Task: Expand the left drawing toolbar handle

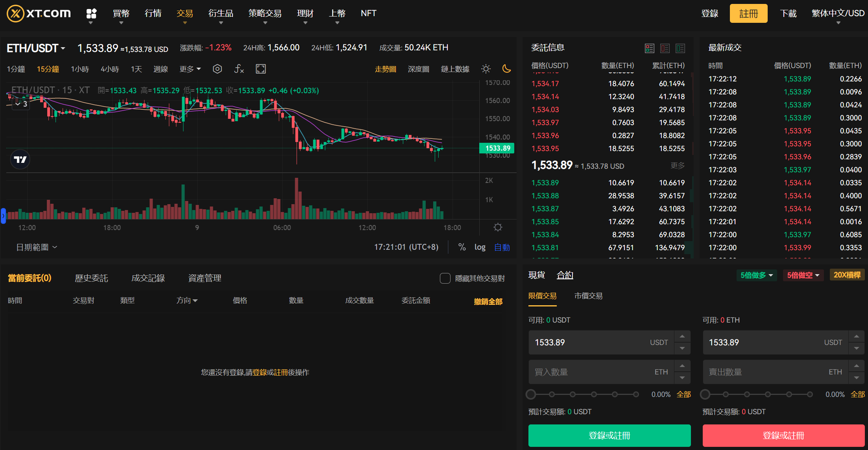Action: click(3, 216)
